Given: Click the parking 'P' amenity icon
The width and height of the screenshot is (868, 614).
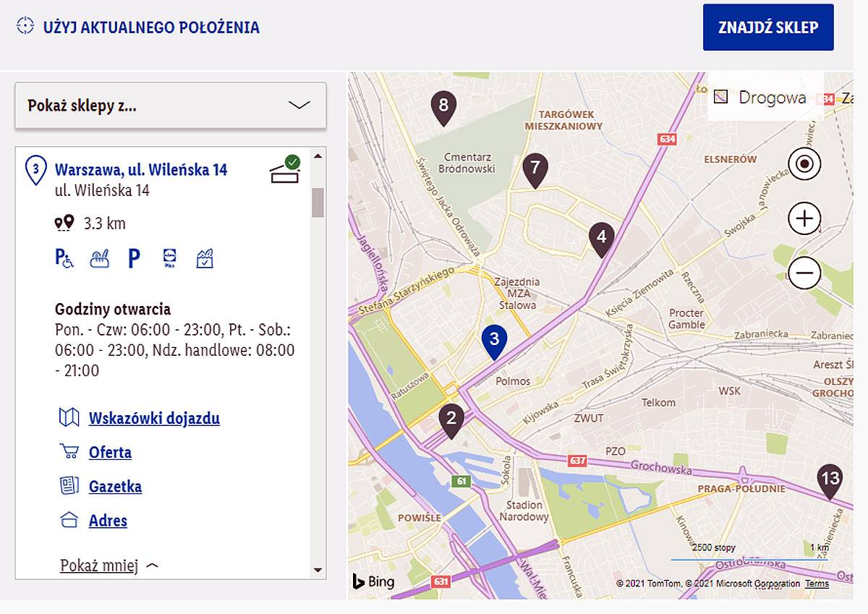Looking at the screenshot, I should coord(134,258).
